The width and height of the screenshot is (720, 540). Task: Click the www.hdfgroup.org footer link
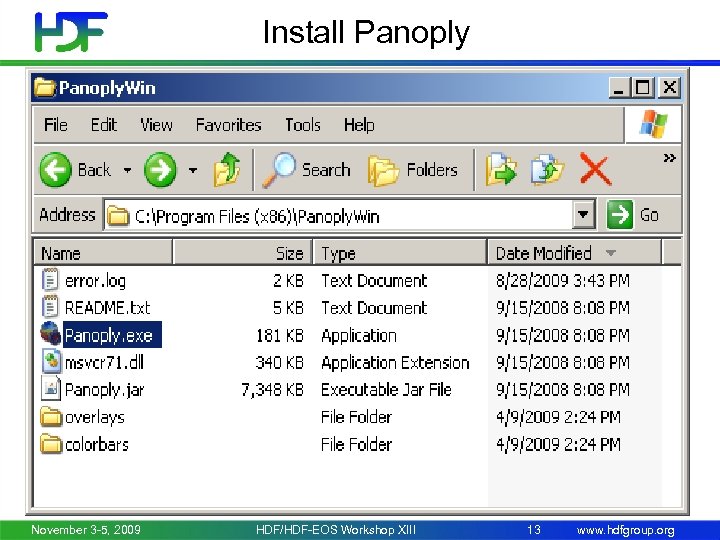coord(625,530)
